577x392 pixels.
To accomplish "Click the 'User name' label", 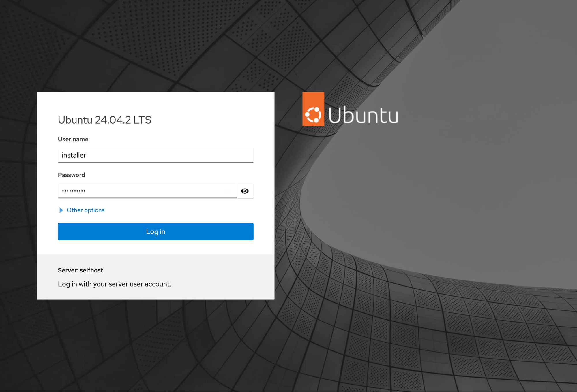I will [73, 139].
